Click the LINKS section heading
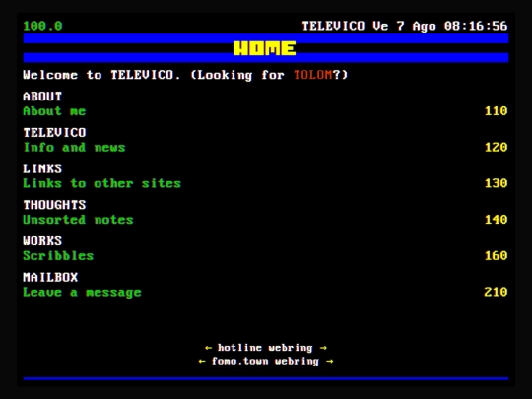 pos(42,168)
